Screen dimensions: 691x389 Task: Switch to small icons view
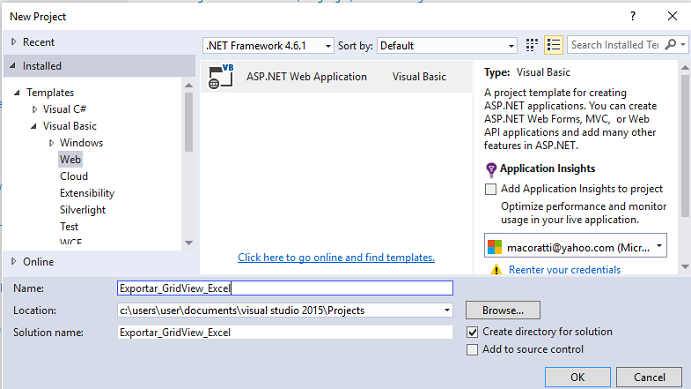click(532, 45)
